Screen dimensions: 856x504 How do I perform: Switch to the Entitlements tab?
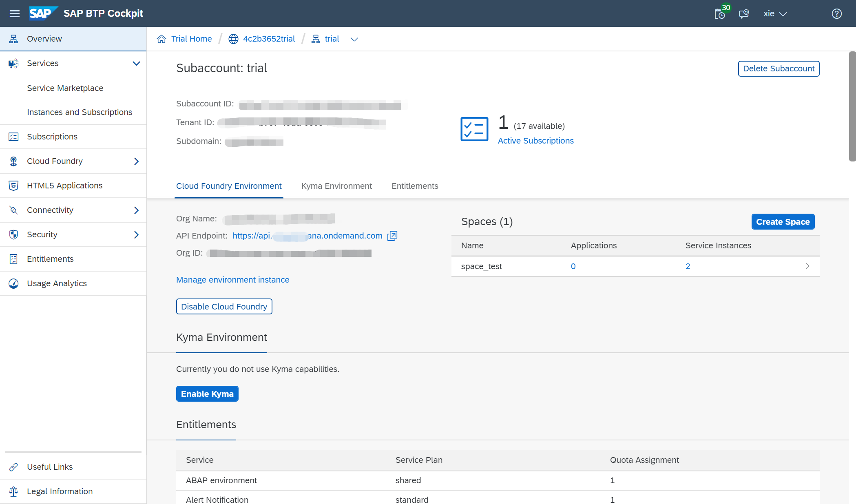[415, 186]
